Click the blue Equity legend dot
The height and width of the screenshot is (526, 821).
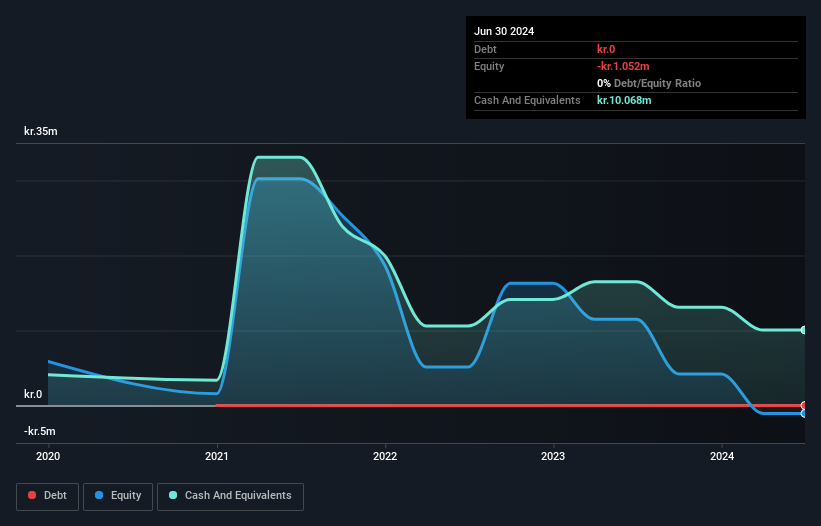tap(99, 495)
